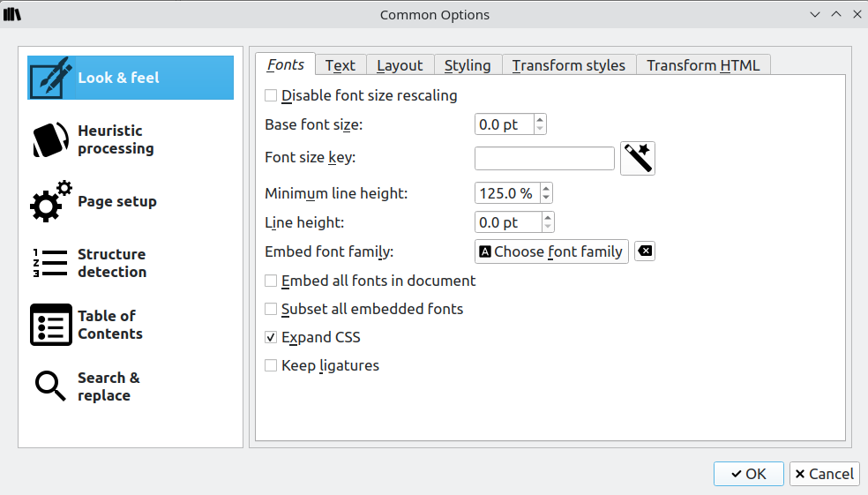Enable Disable font size rescaling checkbox
Image resolution: width=868 pixels, height=495 pixels.
tap(272, 95)
